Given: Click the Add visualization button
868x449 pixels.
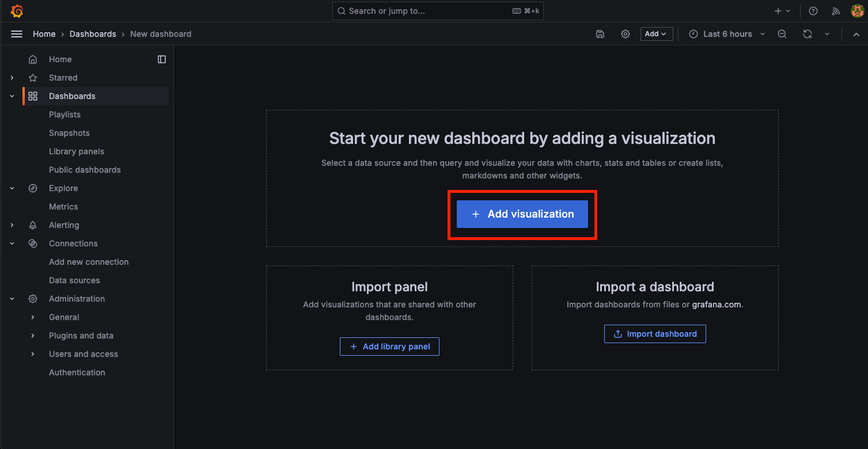Looking at the screenshot, I should pyautogui.click(x=522, y=214).
